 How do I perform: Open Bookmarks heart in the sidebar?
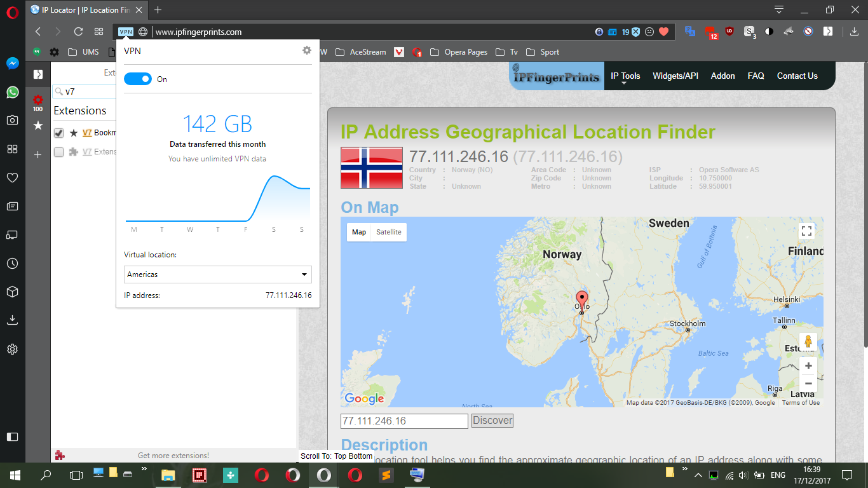[12, 178]
